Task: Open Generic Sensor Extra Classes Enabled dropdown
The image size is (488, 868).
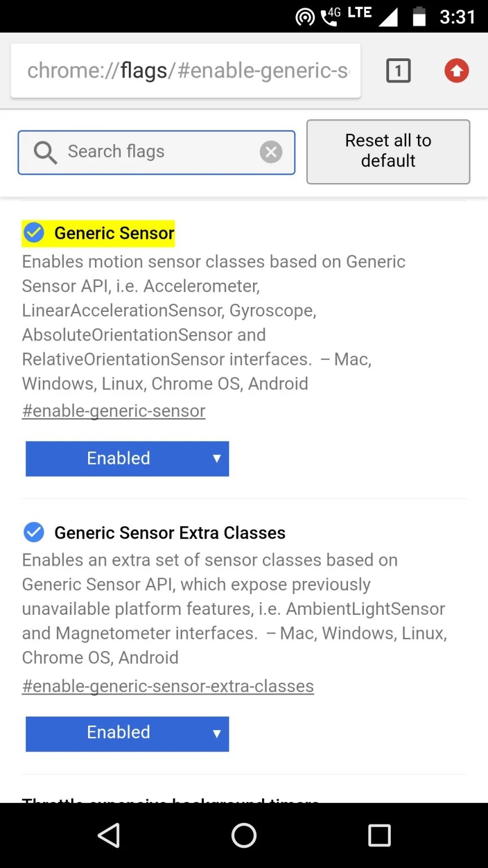Action: click(127, 734)
